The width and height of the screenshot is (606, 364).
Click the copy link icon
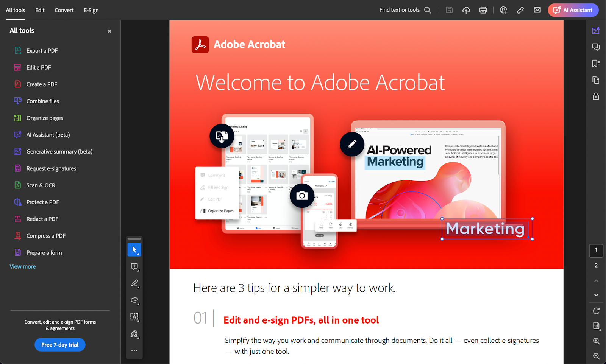(x=520, y=10)
